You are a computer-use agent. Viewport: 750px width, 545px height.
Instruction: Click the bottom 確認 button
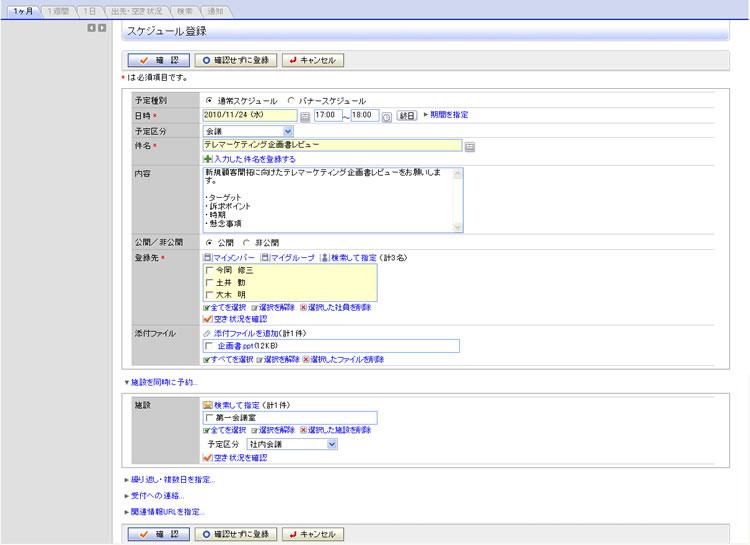click(159, 534)
